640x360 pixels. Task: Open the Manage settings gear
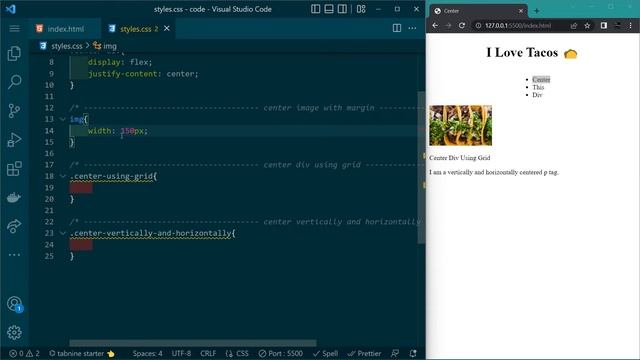pos(14,332)
